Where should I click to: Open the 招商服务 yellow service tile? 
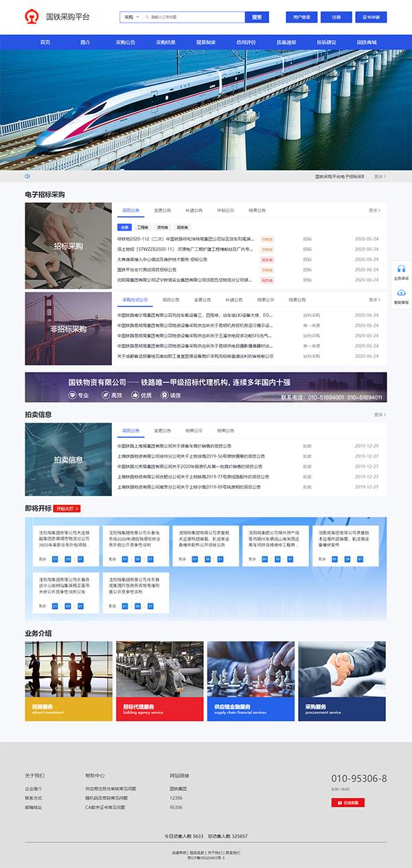coord(69,681)
